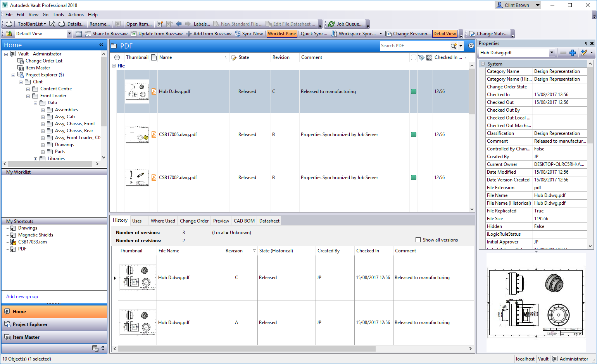Switch to the CAD BOM tab

pos(244,221)
